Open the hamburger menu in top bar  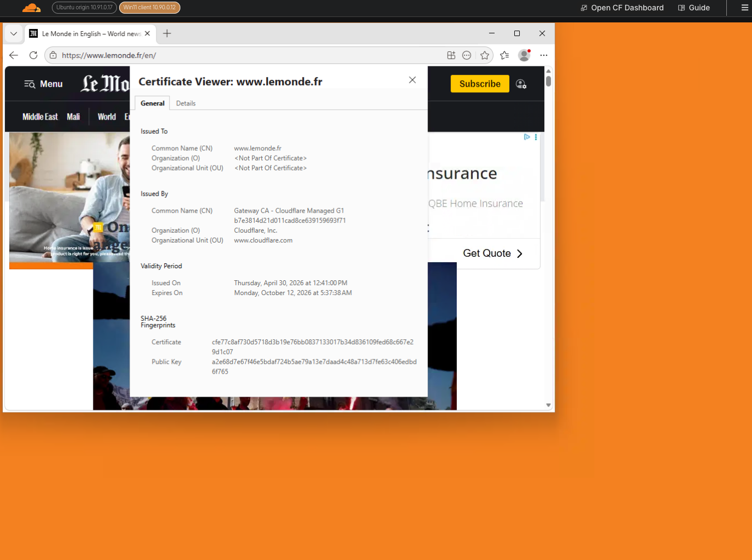pyautogui.click(x=744, y=8)
